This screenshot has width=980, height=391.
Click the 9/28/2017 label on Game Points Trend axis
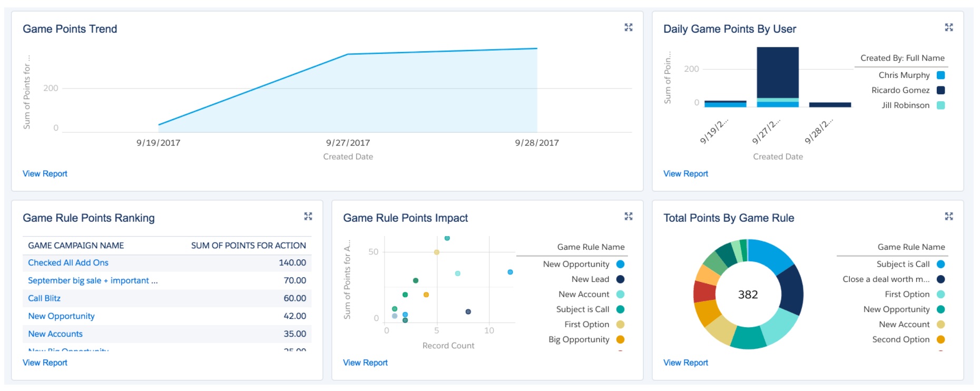pos(537,143)
